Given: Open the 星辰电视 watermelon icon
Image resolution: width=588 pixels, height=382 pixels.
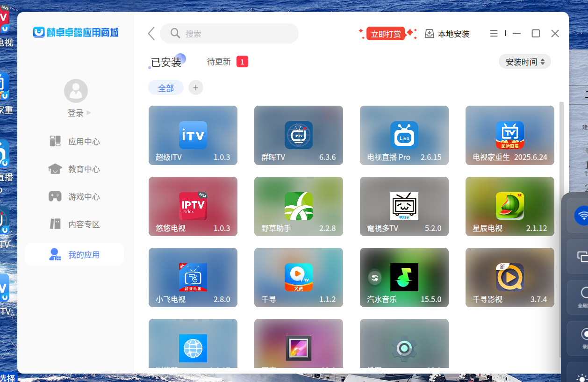Looking at the screenshot, I should click(510, 206).
